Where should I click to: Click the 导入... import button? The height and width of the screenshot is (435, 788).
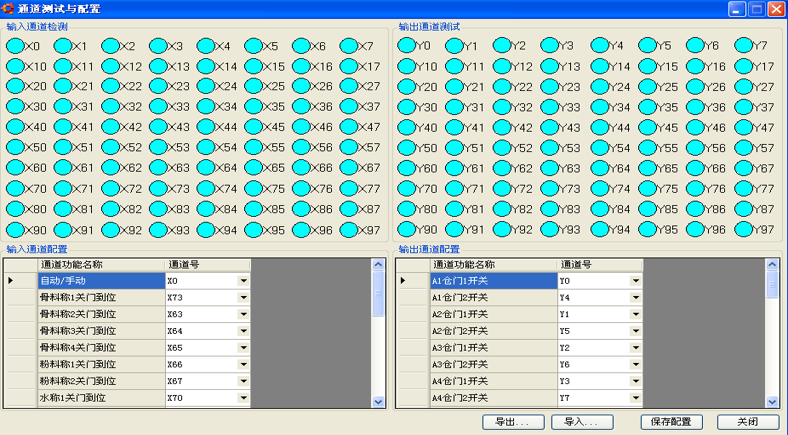coord(582,422)
